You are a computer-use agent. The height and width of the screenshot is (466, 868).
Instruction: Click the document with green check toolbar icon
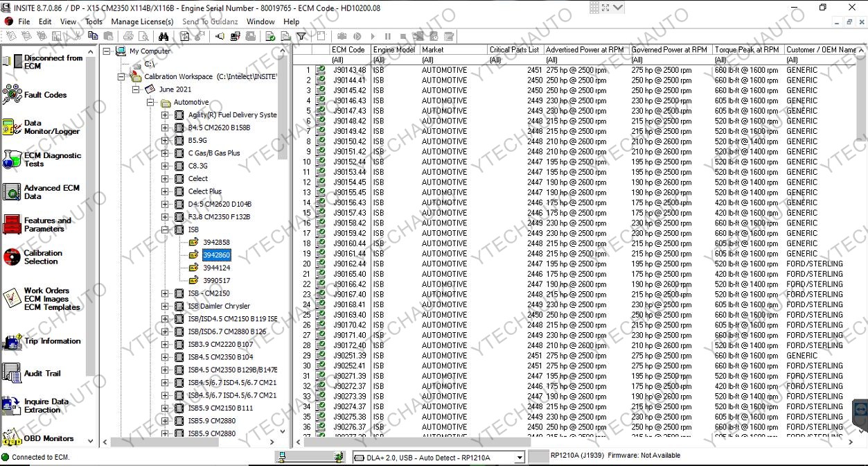point(270,36)
